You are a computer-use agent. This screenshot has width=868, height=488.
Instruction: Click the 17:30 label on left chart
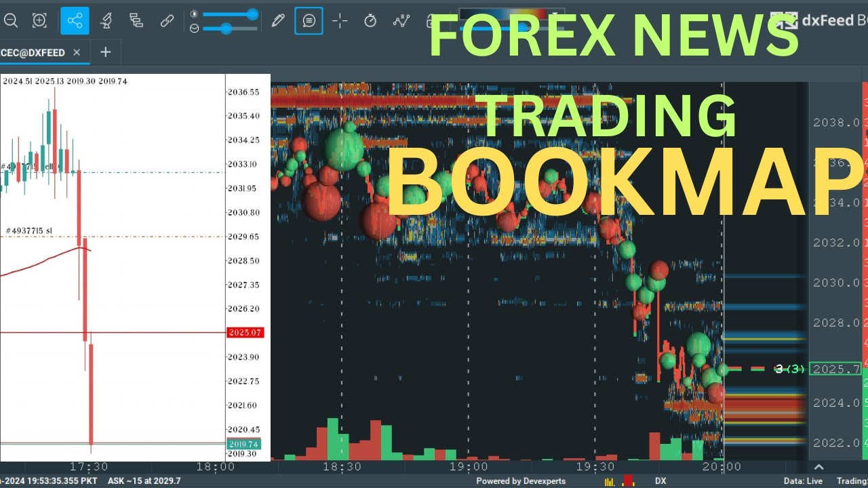[x=89, y=467]
